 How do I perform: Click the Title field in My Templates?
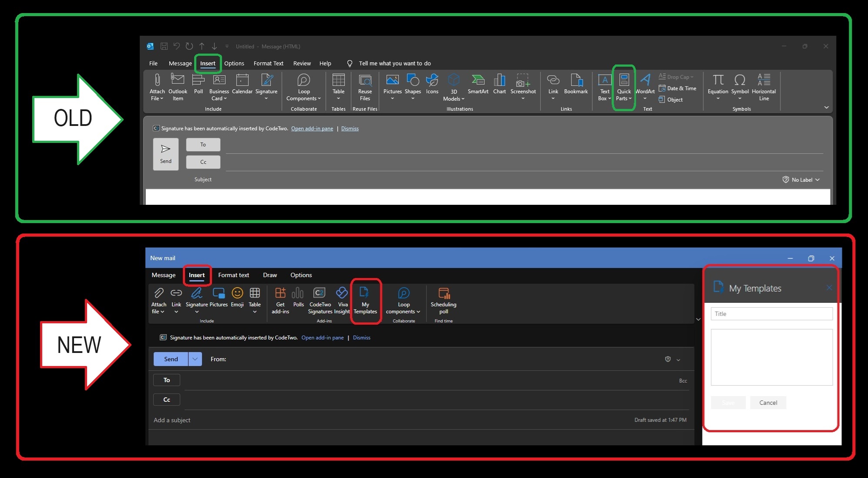pos(772,314)
